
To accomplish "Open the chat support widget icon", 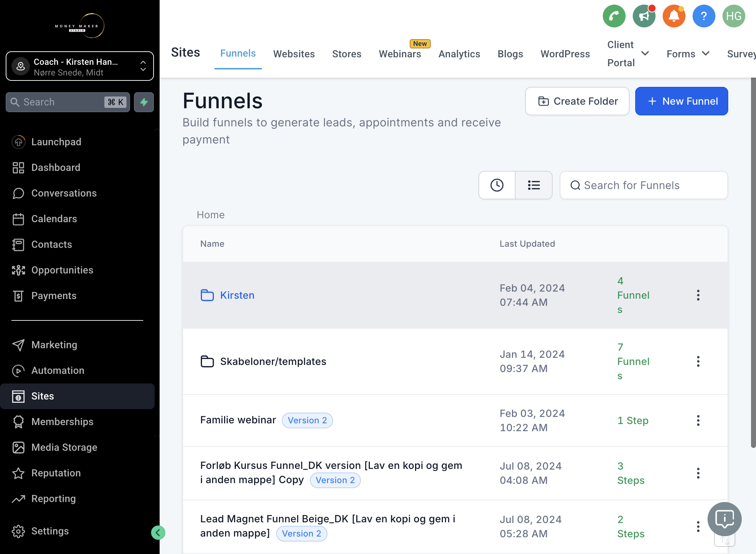I will coord(724,519).
